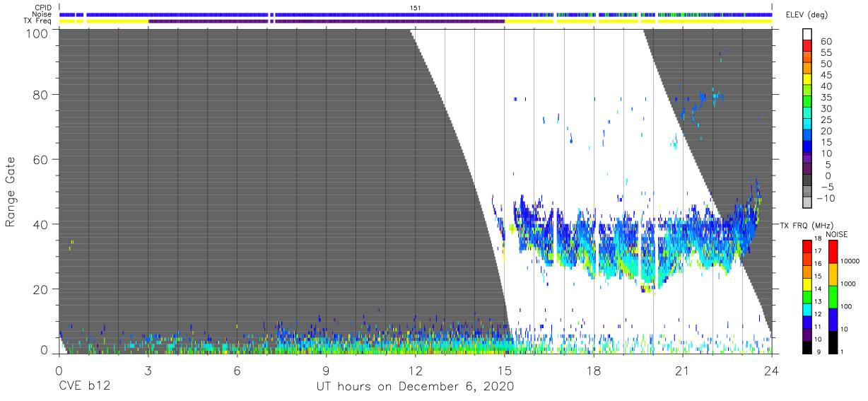Select the red 55–60 segment of ELEV colorbar
868x401 pixels.
(808, 47)
